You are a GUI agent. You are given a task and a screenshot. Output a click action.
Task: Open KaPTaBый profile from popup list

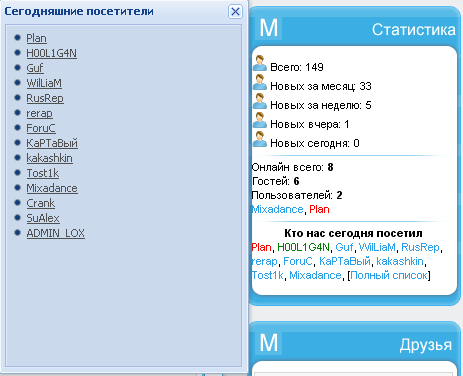click(x=52, y=143)
